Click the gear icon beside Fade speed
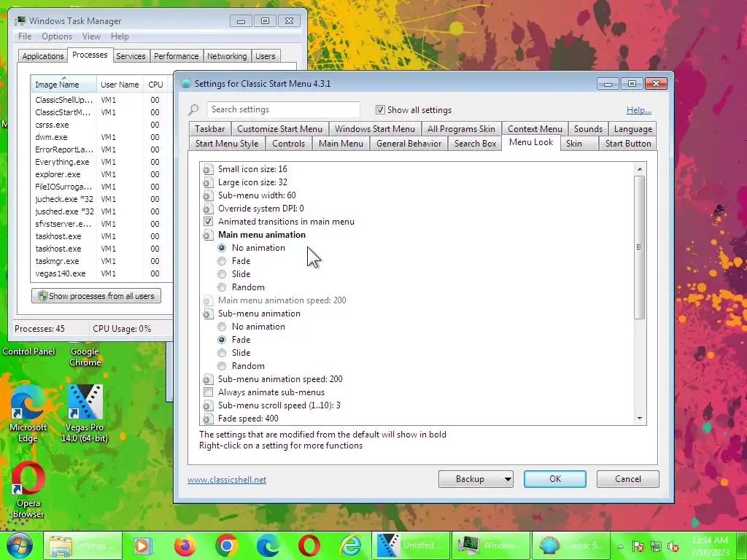The height and width of the screenshot is (560, 747). point(208,419)
